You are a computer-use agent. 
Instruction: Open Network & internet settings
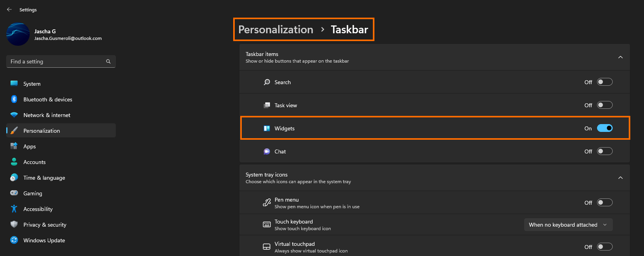[x=61, y=115]
